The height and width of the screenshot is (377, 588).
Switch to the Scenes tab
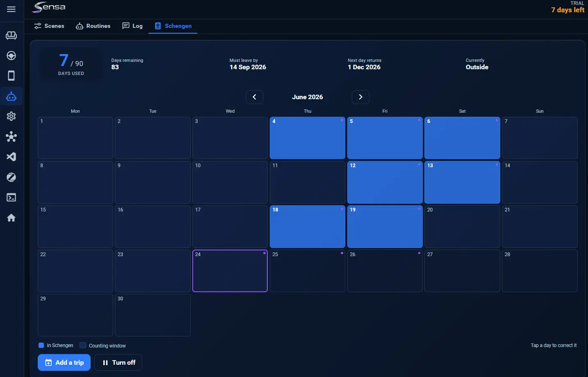tap(49, 26)
